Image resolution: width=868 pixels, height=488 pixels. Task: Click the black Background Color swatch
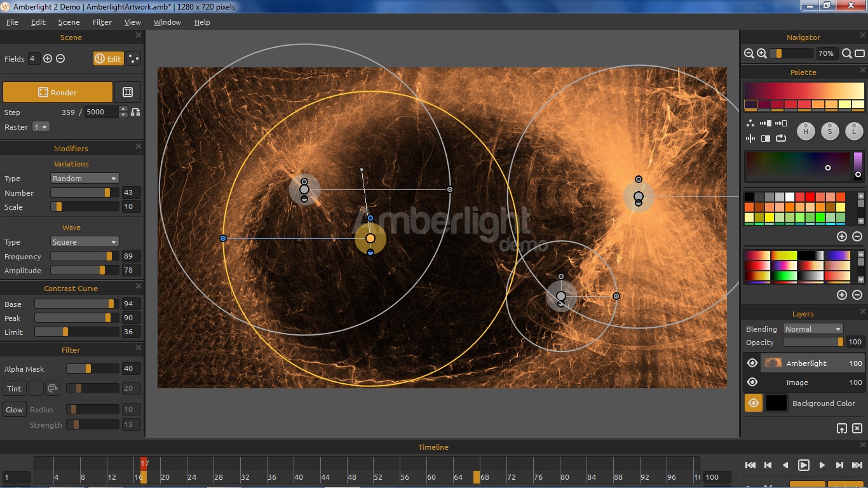(x=776, y=403)
